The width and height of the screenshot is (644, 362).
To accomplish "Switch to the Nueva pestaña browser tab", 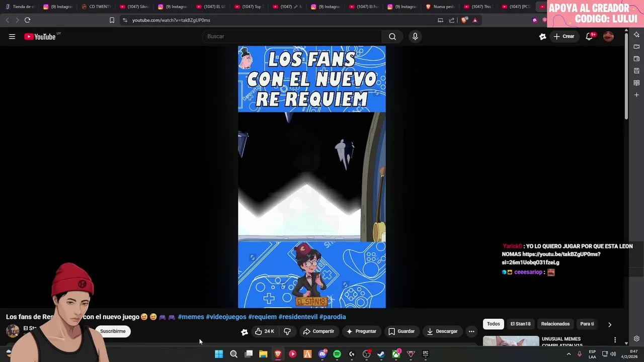I will pos(440,7).
